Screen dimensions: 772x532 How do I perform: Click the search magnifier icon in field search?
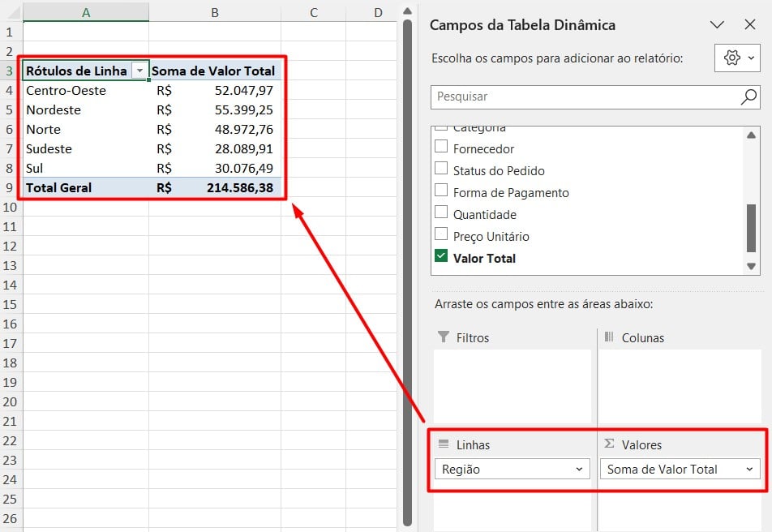(x=748, y=97)
